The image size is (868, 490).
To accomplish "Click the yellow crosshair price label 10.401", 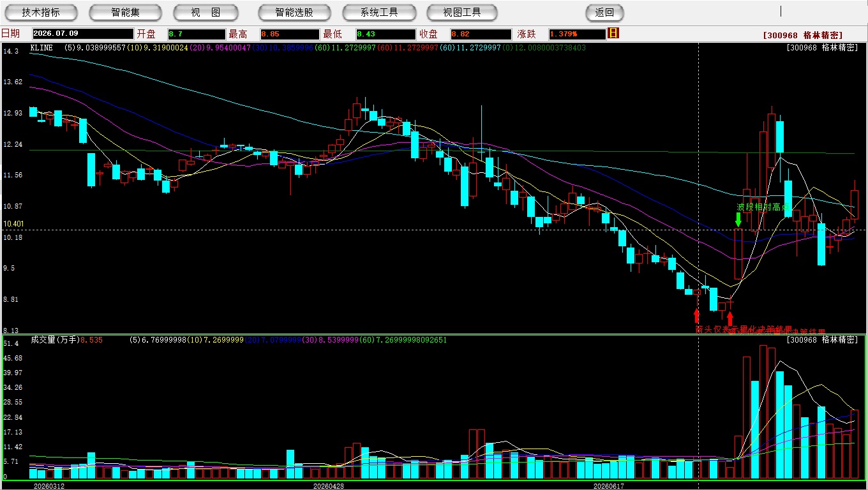I will [13, 224].
